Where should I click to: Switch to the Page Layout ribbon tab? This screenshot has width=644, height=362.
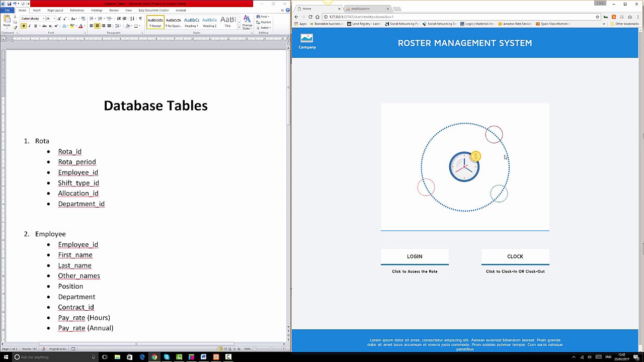pos(55,11)
